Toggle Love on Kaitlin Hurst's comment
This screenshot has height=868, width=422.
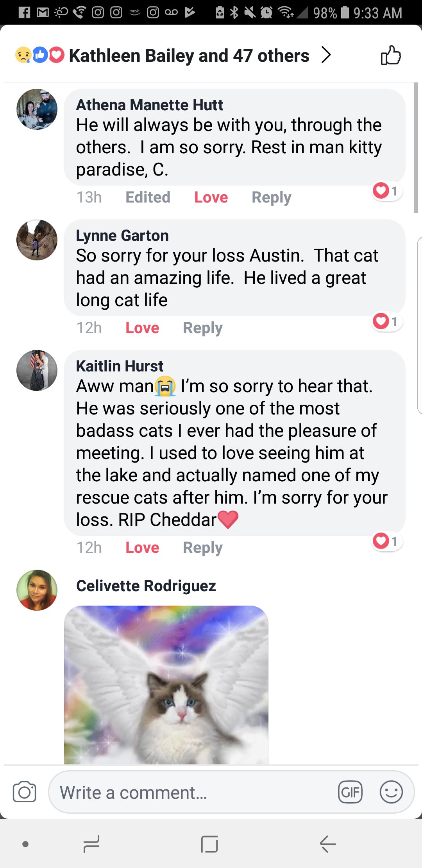142,548
